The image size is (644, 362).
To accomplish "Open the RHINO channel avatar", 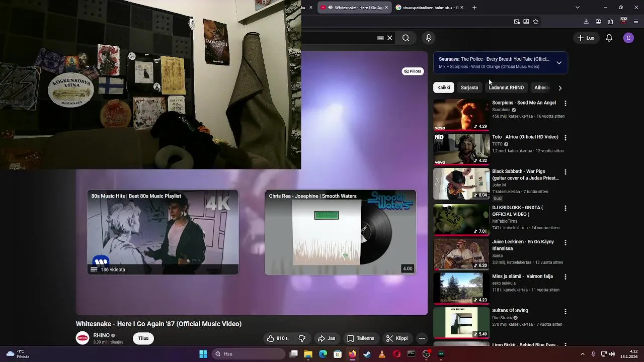I will (x=83, y=338).
